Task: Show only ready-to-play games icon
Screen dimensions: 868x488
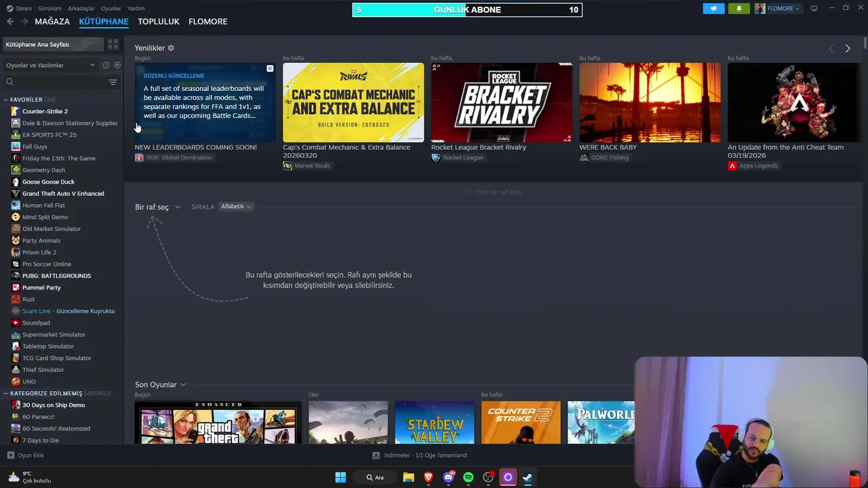Action: tap(117, 65)
